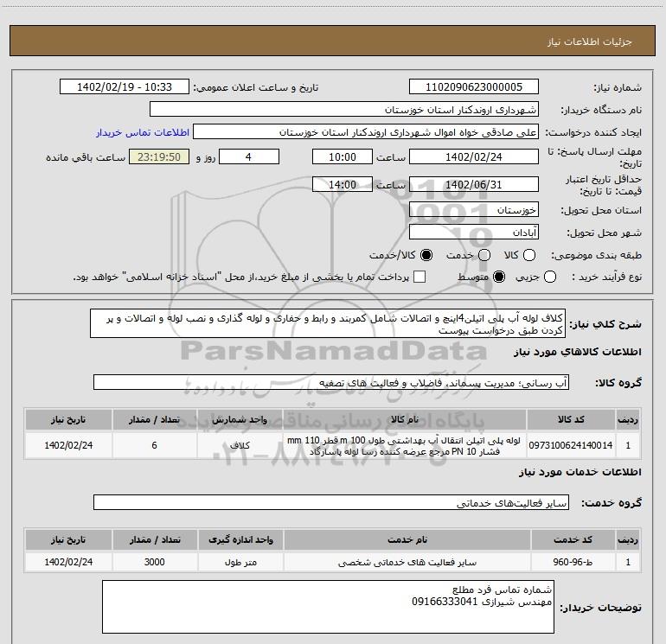
Task: Click the remaining days field showing 4
Action: pyautogui.click(x=249, y=156)
